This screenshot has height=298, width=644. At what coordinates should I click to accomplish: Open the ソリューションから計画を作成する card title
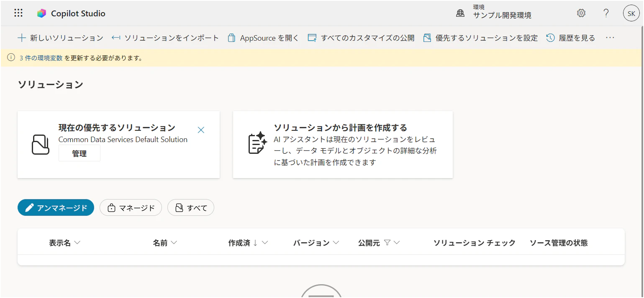[341, 127]
